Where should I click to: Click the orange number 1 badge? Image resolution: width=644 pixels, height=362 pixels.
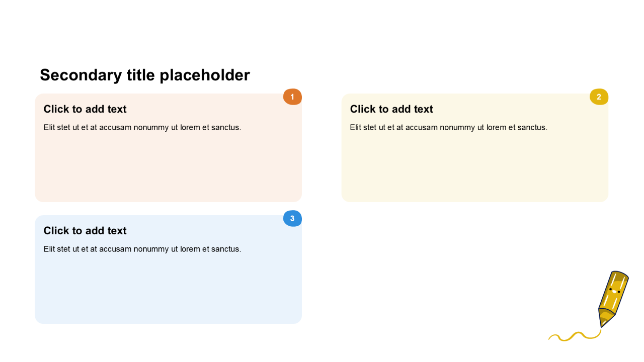pyautogui.click(x=292, y=97)
